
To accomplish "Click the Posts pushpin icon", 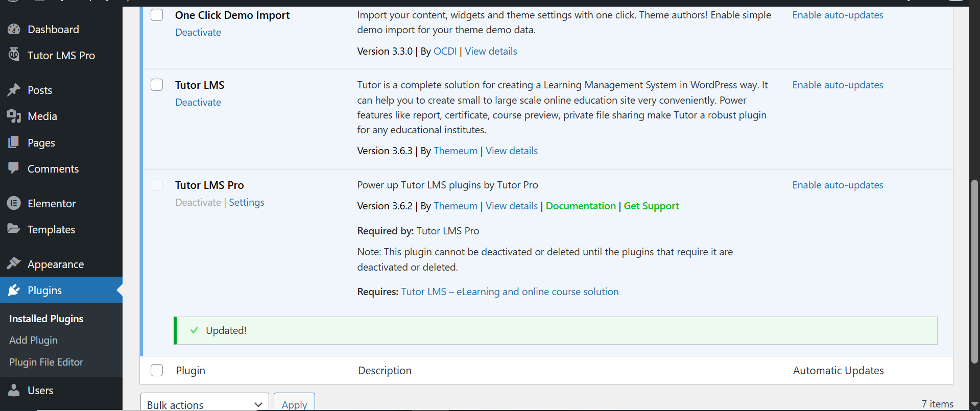I will [x=14, y=90].
